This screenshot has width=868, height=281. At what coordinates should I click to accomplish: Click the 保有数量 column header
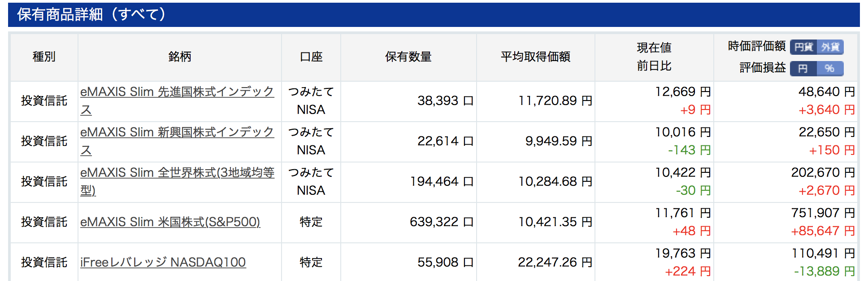[408, 57]
